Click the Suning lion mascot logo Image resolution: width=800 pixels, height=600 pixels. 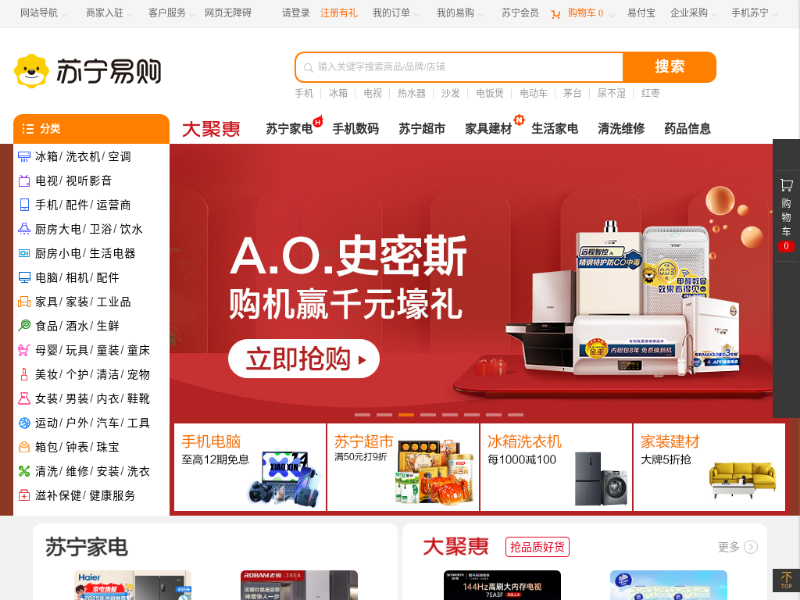pos(32,71)
